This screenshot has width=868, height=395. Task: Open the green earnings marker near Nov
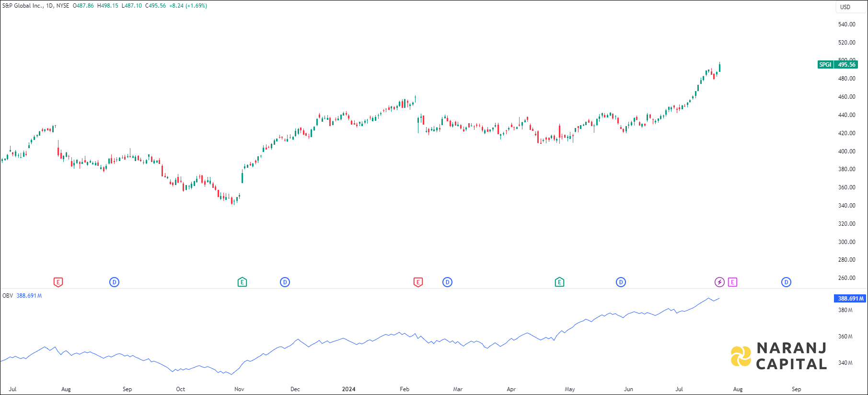click(242, 282)
